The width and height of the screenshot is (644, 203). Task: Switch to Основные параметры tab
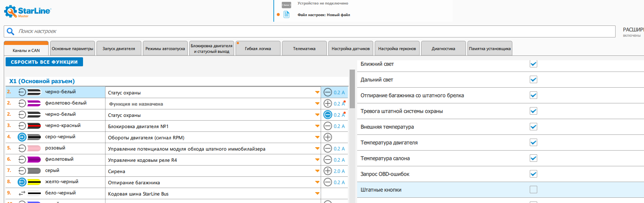73,48
